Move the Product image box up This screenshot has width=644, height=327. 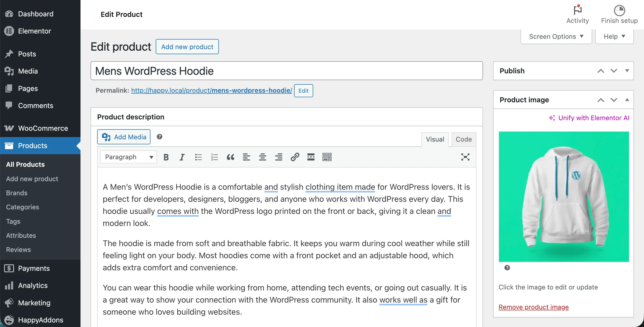point(601,100)
